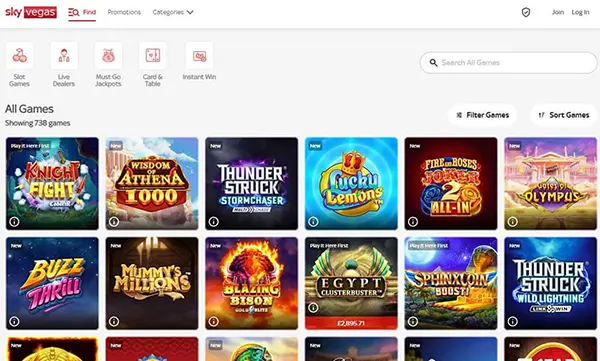Click the Live Dealers label

64,80
